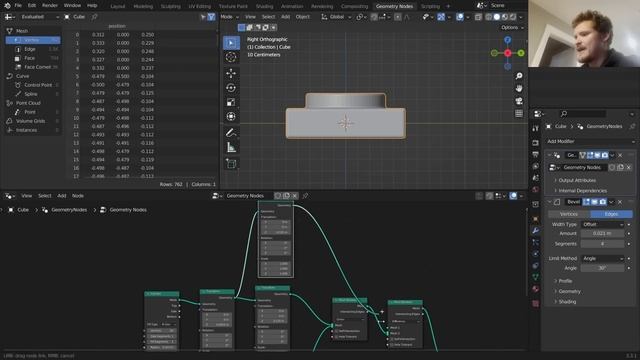Open the Output properties tab icon
This screenshot has width=640, height=360.
[x=536, y=155]
